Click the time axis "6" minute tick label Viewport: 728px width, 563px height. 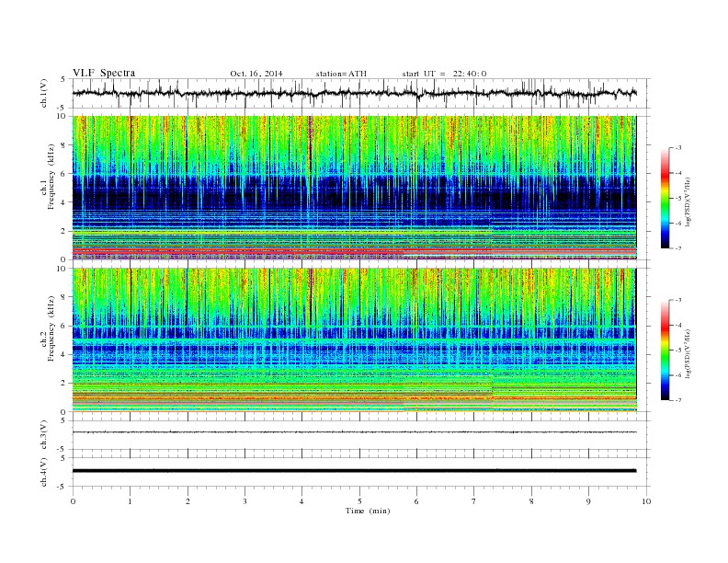(x=417, y=501)
